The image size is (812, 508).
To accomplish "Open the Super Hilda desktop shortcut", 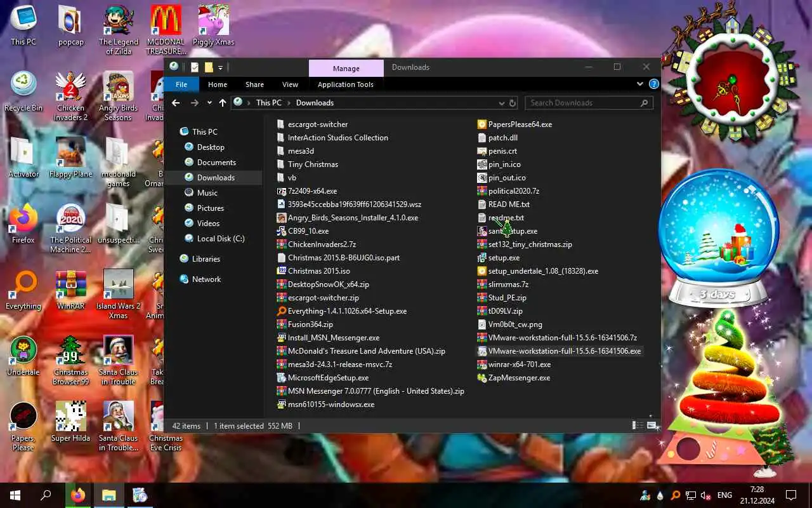I will point(71,422).
